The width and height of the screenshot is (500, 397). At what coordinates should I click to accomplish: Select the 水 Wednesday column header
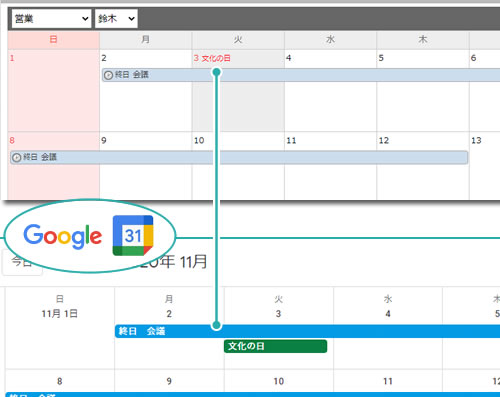330,40
